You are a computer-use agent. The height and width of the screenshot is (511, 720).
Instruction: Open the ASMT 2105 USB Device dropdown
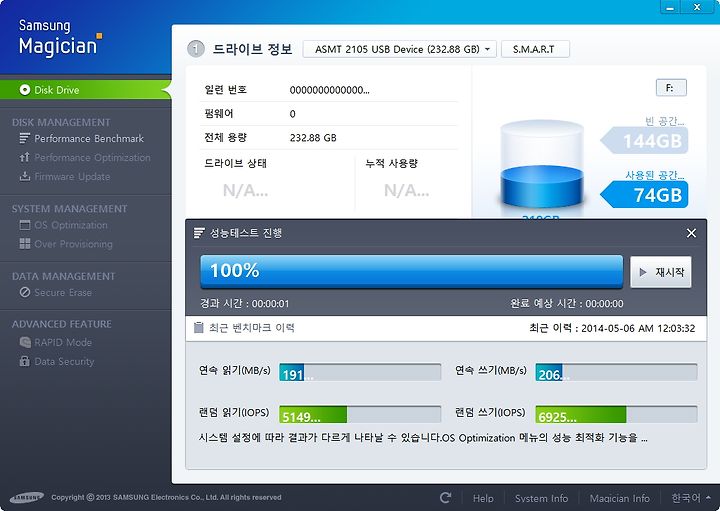point(399,49)
